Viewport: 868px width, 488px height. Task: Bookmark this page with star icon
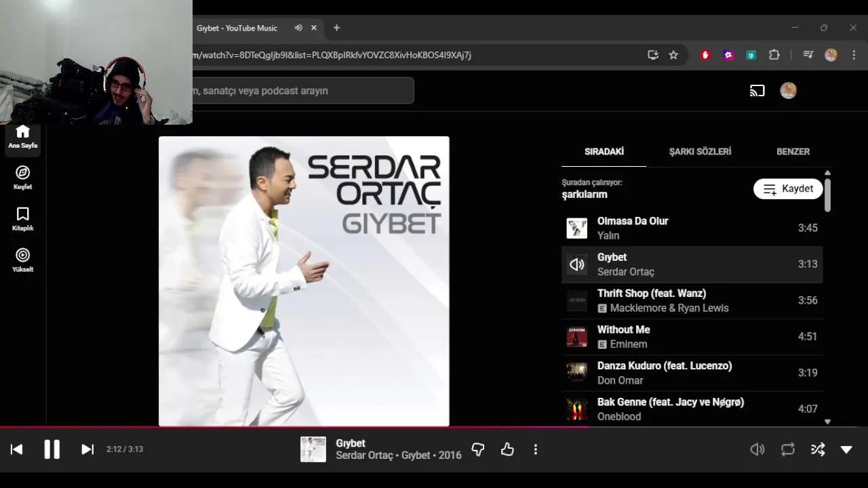tap(673, 55)
